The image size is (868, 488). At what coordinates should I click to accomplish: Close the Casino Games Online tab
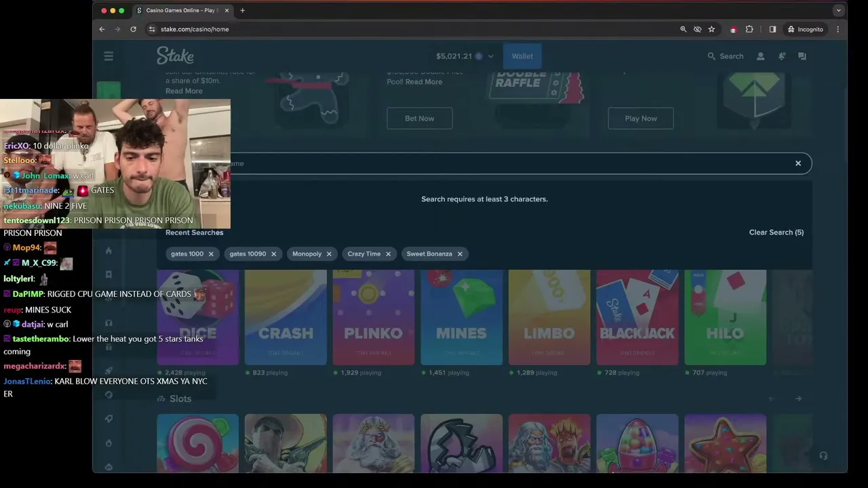(226, 10)
